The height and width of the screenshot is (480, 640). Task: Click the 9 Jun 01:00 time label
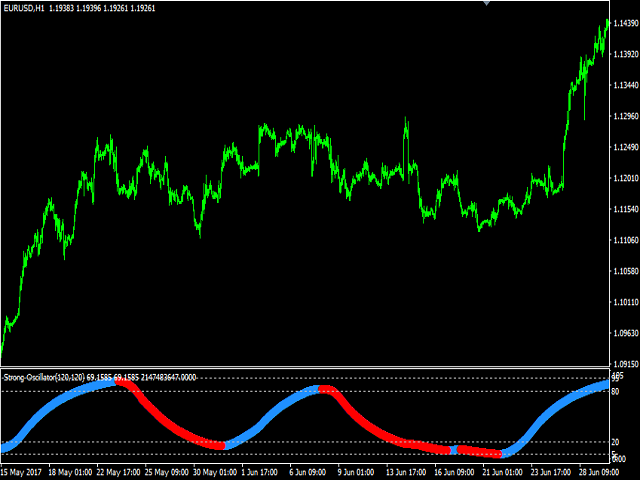pyautogui.click(x=356, y=473)
